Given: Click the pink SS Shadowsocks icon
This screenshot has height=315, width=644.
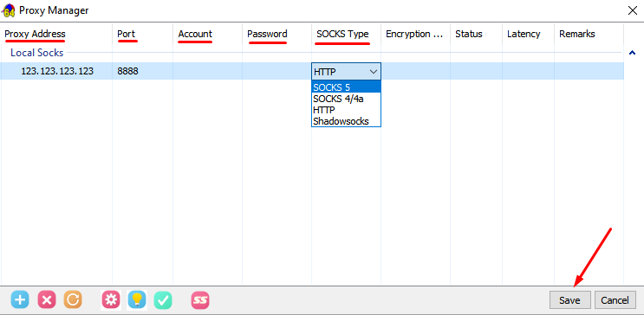Looking at the screenshot, I should [200, 300].
